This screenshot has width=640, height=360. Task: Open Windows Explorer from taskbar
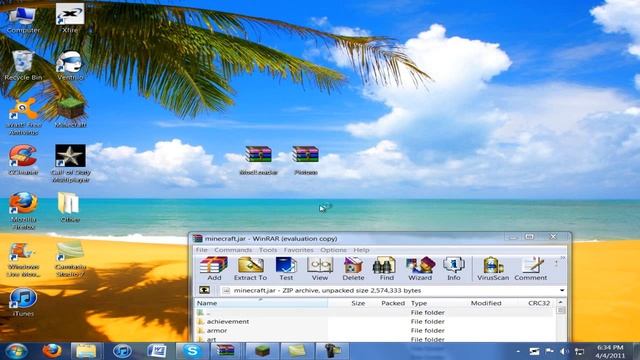tap(86, 351)
